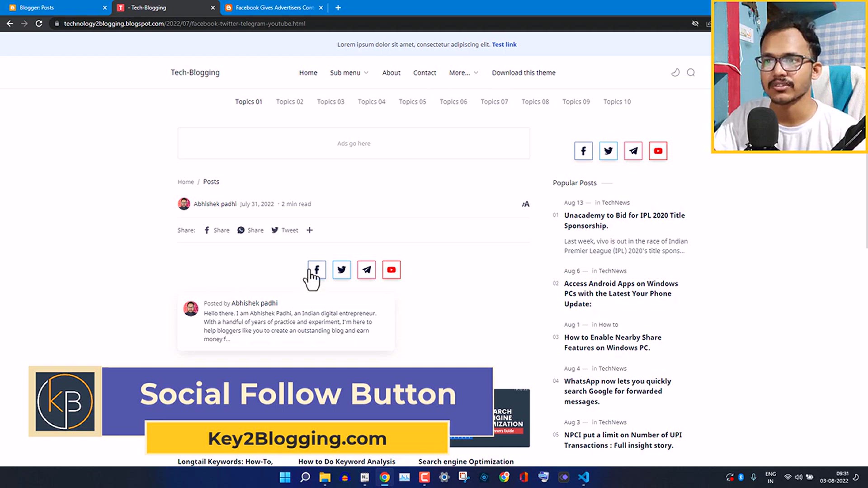Share post on WhatsApp
Image resolution: width=868 pixels, height=488 pixels.
(x=250, y=230)
